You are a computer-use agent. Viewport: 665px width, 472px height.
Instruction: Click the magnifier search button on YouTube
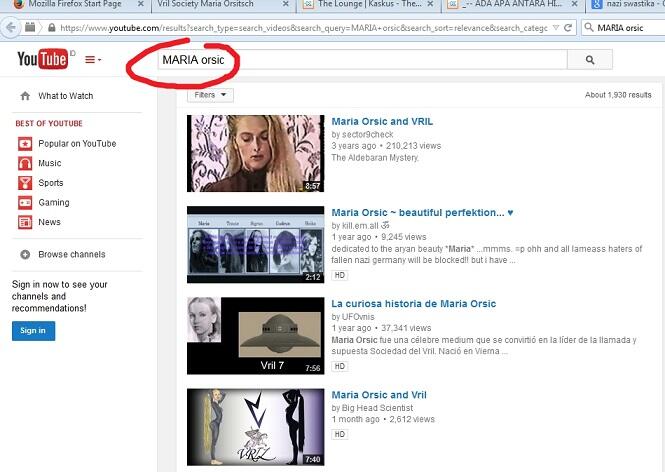[x=590, y=60]
